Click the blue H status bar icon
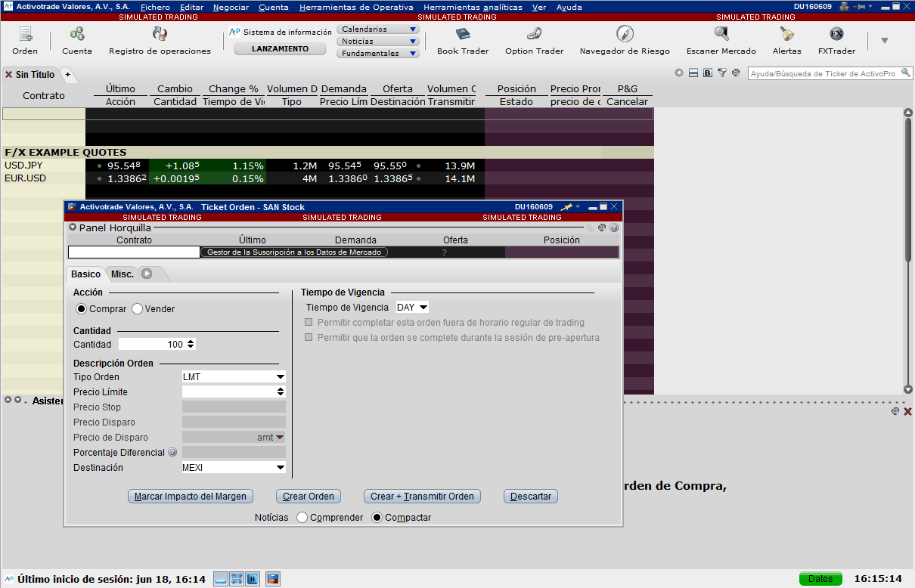Viewport: 915px width, 588px height. (x=253, y=579)
